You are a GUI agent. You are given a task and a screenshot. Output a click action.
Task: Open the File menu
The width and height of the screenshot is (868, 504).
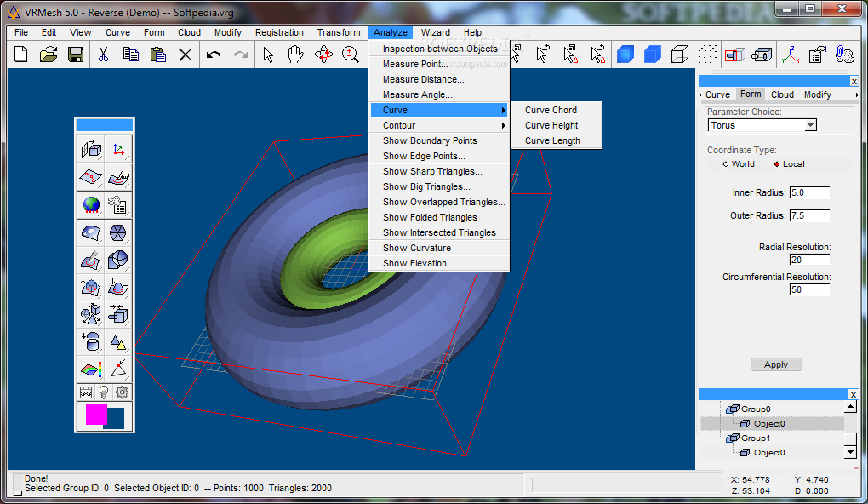(x=21, y=32)
